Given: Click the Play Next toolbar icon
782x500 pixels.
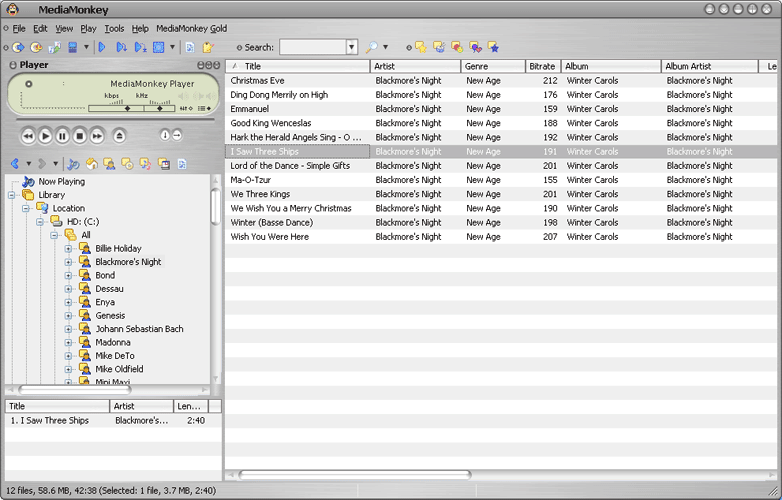Looking at the screenshot, I should pos(121,47).
